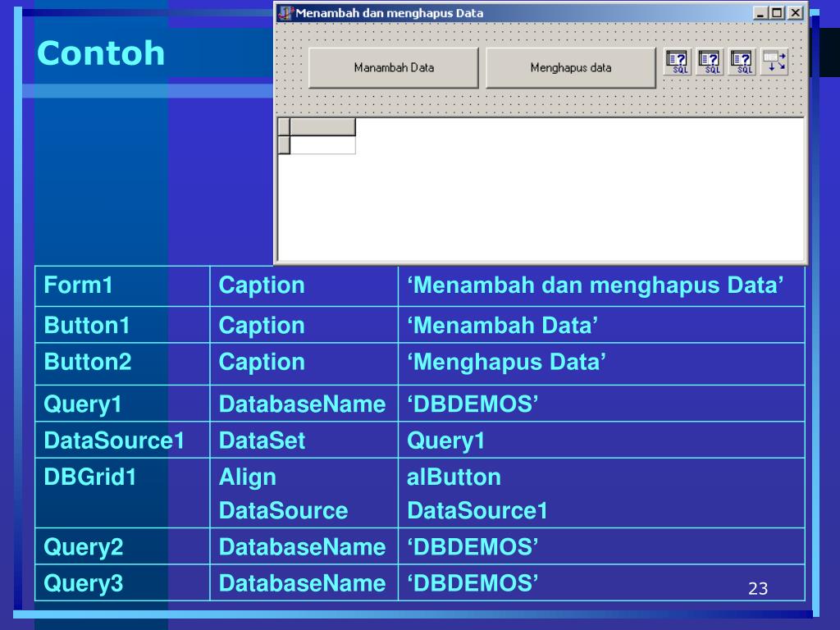Viewport: 840px width, 630px height.
Task: Select the middle Query SQL component icon
Action: pyautogui.click(x=710, y=62)
